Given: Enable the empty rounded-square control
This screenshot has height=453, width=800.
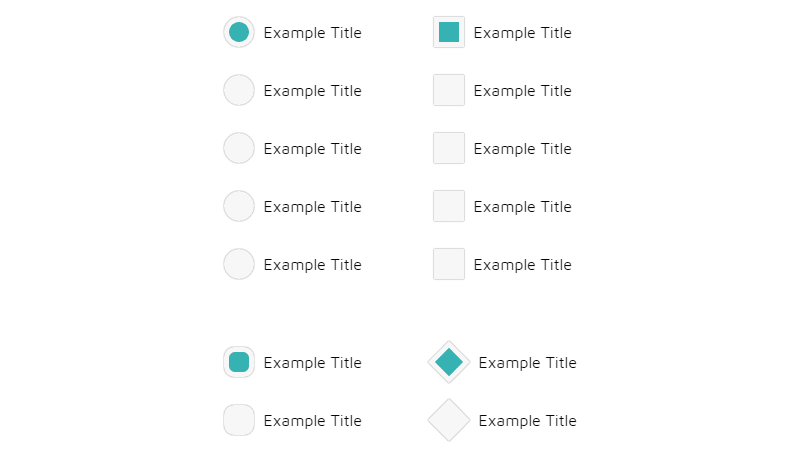Looking at the screenshot, I should [x=239, y=420].
